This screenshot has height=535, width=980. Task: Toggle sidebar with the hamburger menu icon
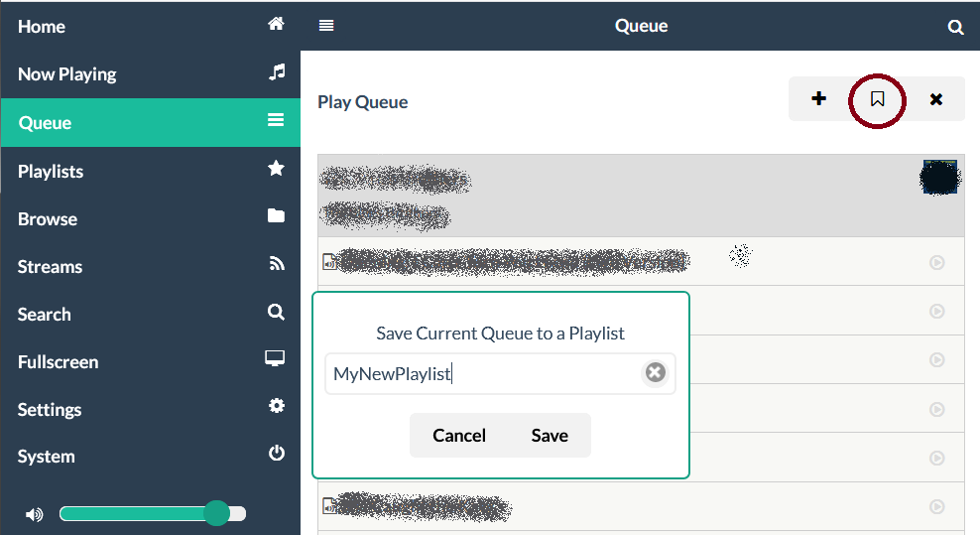(326, 26)
